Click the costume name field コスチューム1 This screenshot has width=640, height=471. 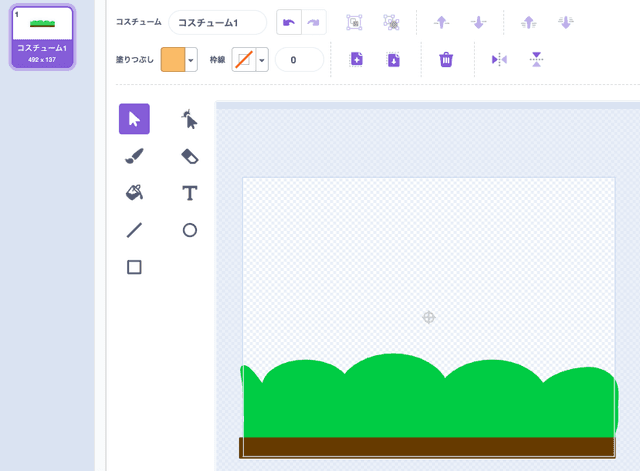tap(217, 23)
